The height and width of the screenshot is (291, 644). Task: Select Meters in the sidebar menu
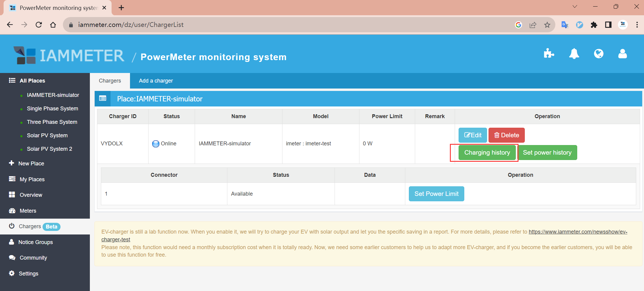tap(28, 211)
